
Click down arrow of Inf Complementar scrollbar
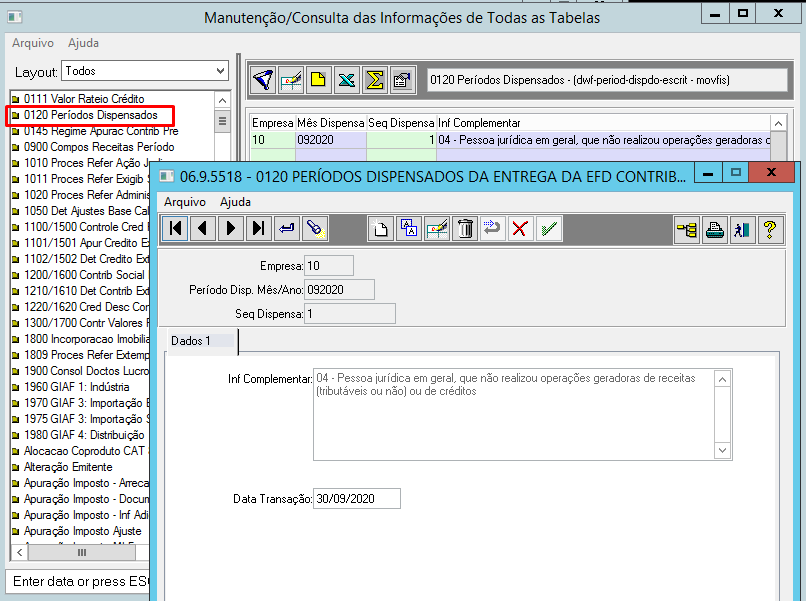point(722,450)
